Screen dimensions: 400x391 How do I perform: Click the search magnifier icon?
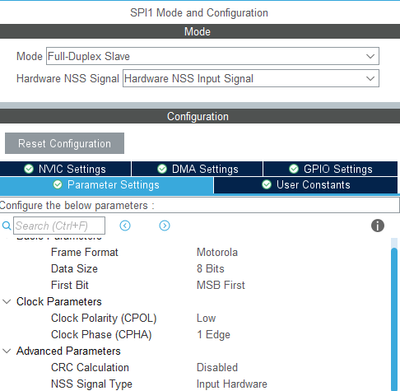click(x=6, y=226)
